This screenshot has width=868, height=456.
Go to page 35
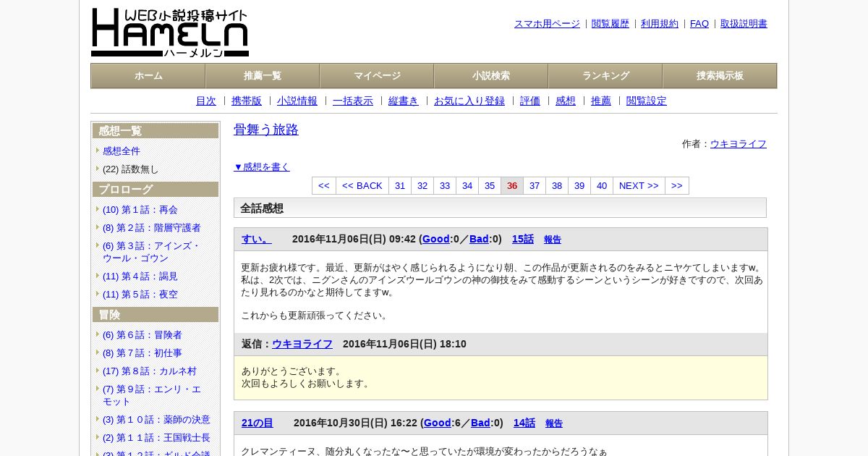pos(490,185)
